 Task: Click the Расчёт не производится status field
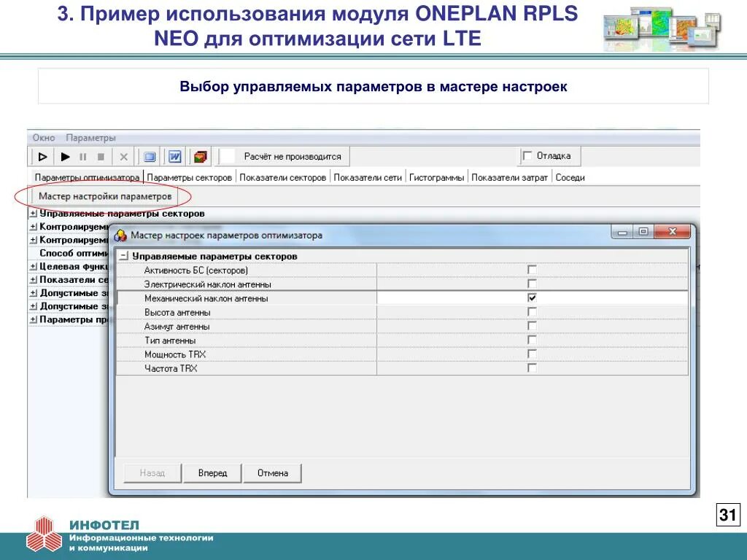coord(284,156)
